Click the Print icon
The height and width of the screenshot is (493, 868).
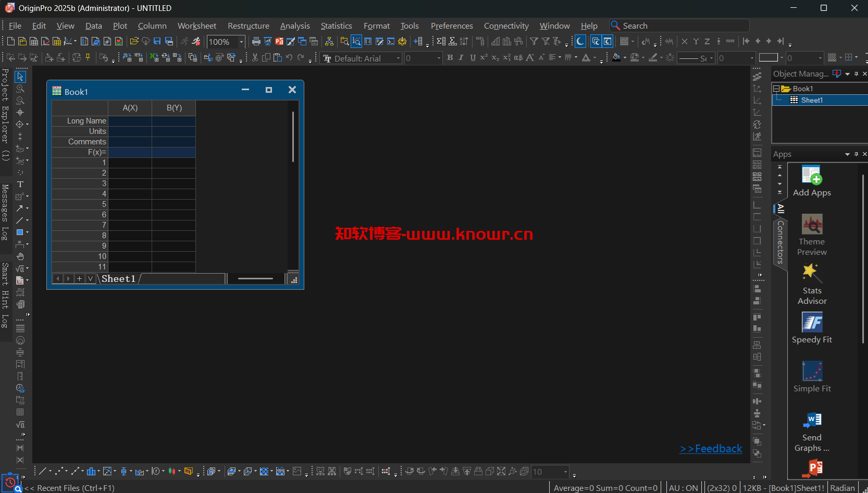(x=256, y=41)
